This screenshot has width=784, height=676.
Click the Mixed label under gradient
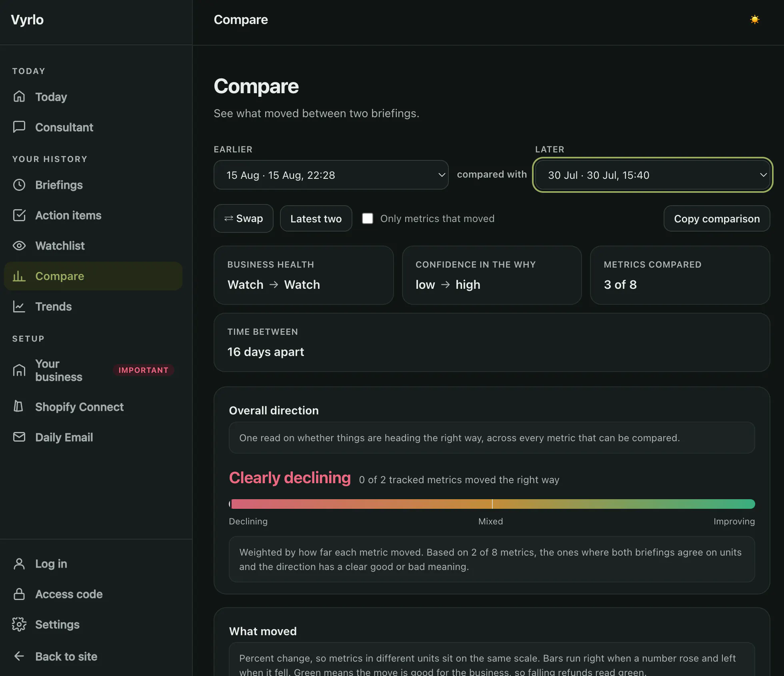pyautogui.click(x=490, y=521)
